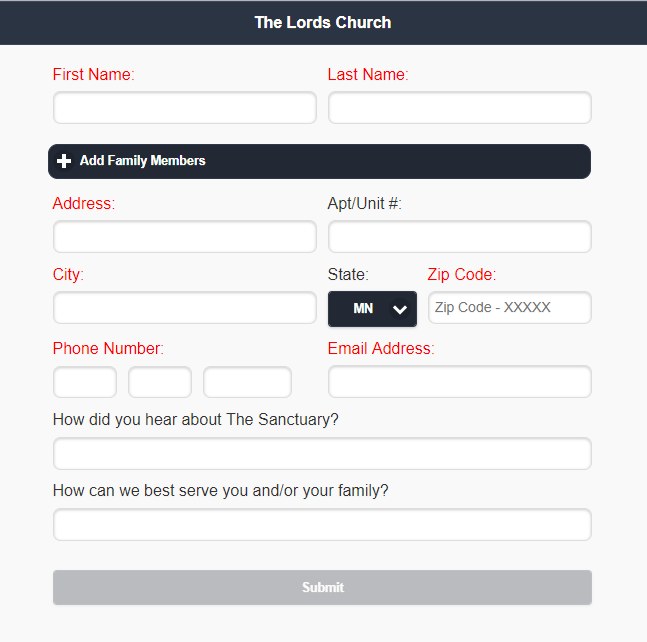Click the Zip Code input box
The height and width of the screenshot is (642, 647).
[x=509, y=308]
